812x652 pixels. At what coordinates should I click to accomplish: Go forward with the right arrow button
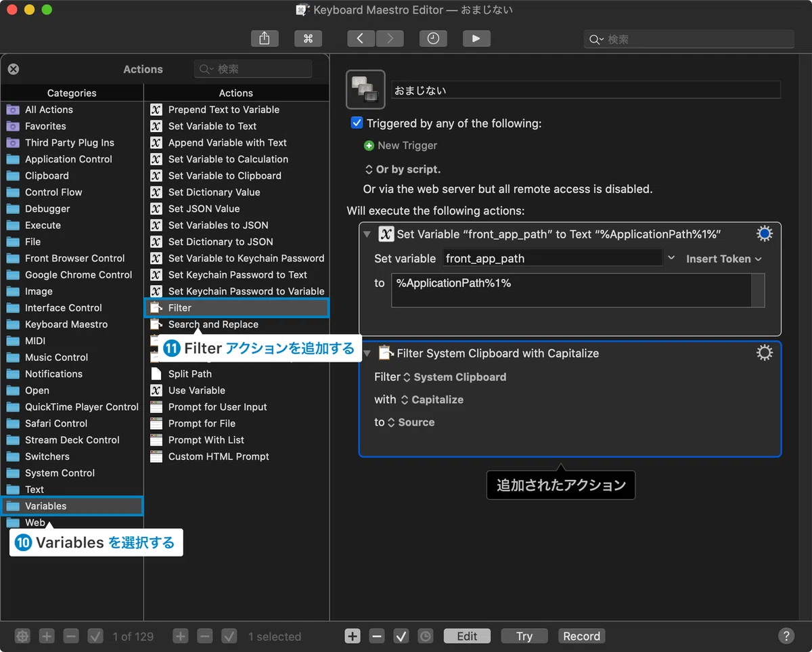click(x=390, y=39)
